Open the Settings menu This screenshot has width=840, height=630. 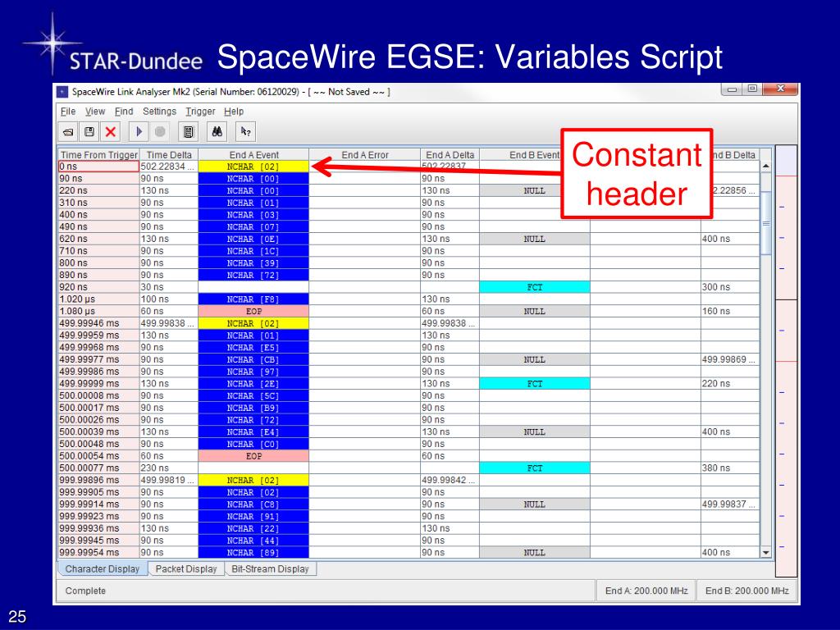(x=159, y=112)
